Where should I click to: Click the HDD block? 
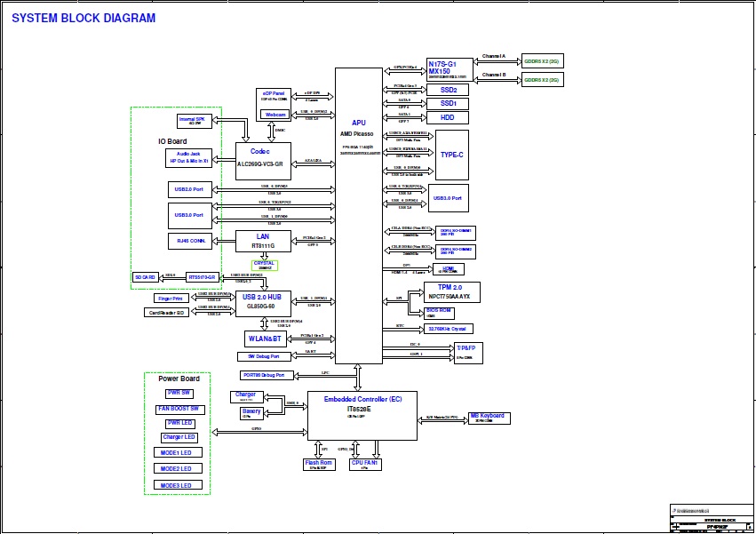pyautogui.click(x=448, y=117)
